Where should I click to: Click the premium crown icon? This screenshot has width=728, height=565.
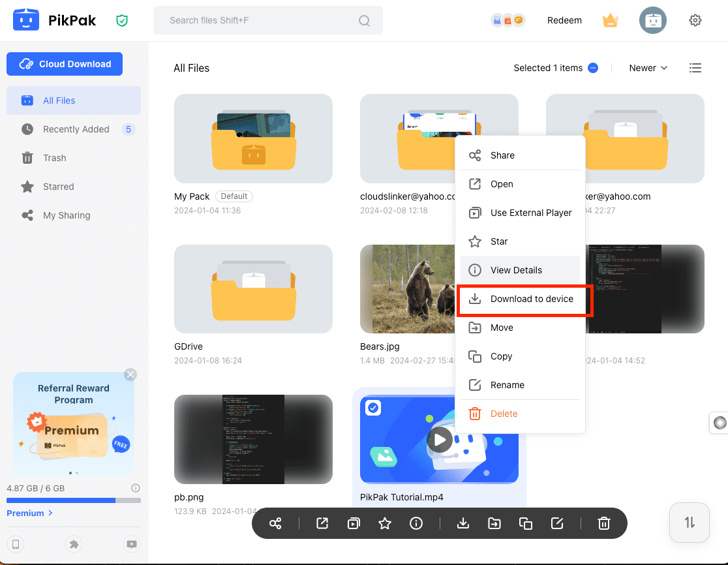(x=610, y=20)
